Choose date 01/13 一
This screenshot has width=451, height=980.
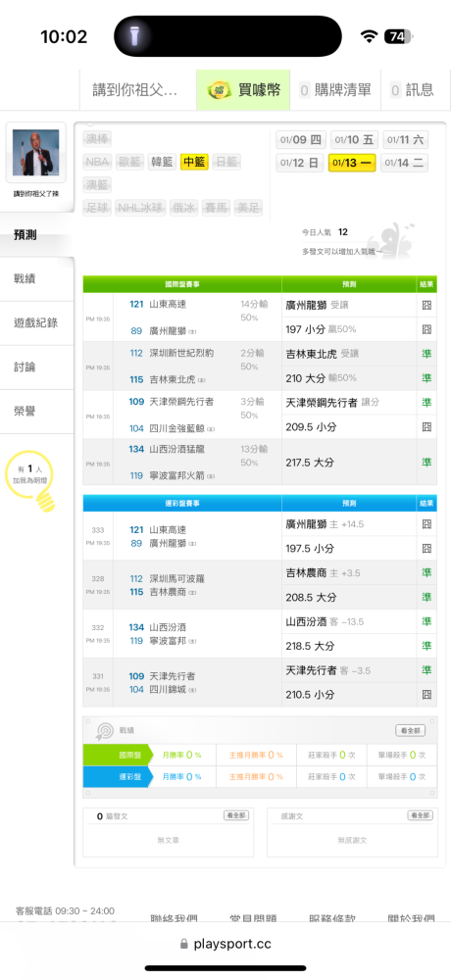352,163
